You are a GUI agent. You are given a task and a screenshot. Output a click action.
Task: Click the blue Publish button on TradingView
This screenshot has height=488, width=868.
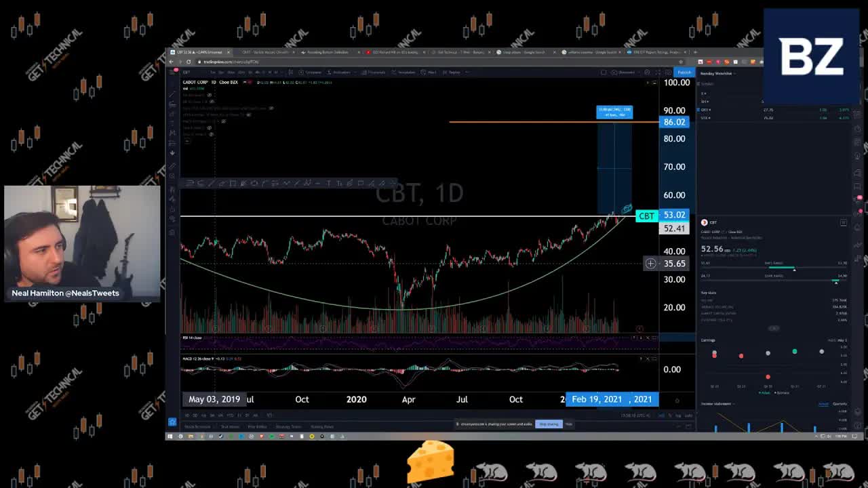[x=684, y=73]
